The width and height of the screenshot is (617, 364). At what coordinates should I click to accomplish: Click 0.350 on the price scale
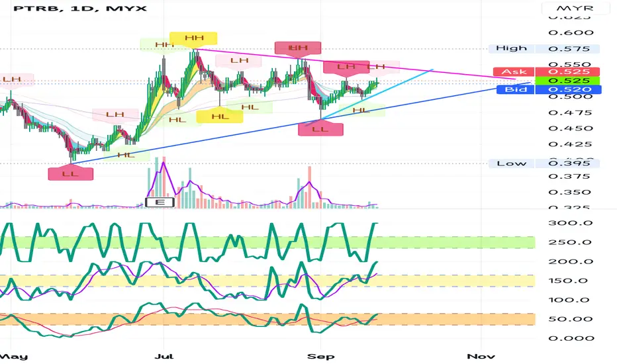571,193
